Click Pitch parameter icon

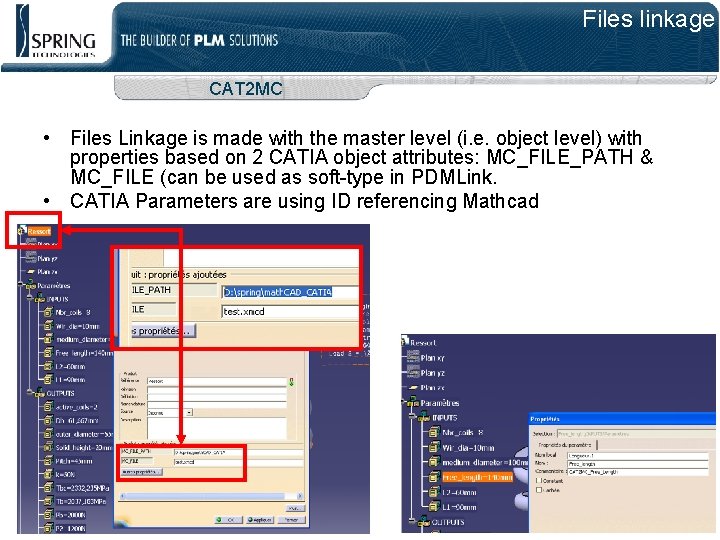(48, 461)
